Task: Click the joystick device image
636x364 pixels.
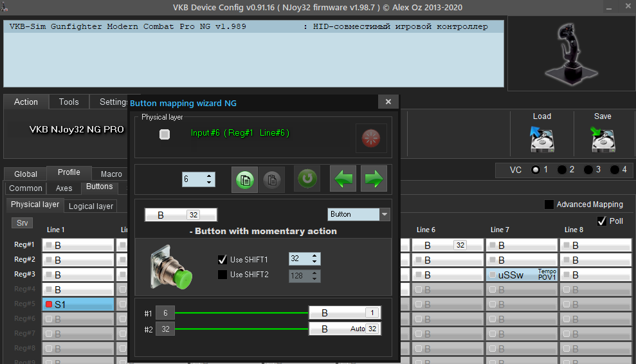Action: [x=571, y=53]
